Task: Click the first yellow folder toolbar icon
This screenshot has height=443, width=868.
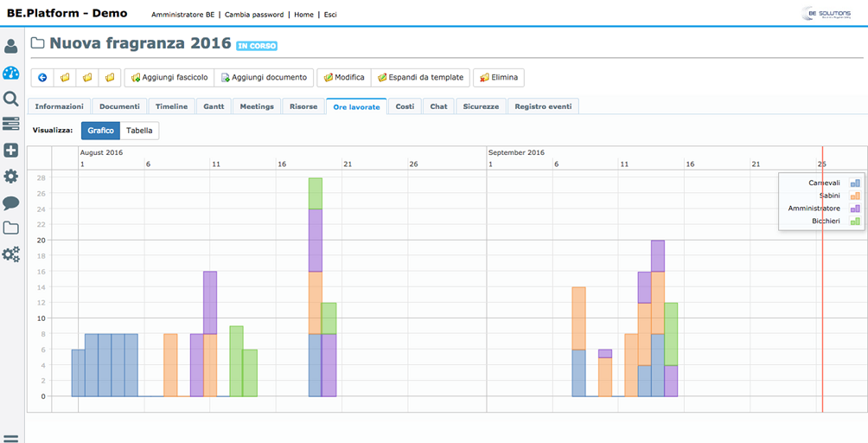Action: (65, 78)
